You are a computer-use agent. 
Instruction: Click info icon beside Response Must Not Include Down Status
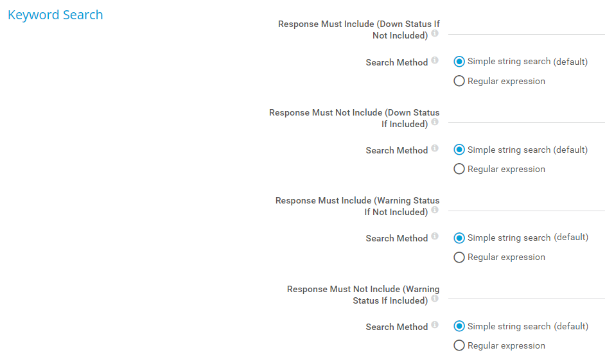coord(435,122)
